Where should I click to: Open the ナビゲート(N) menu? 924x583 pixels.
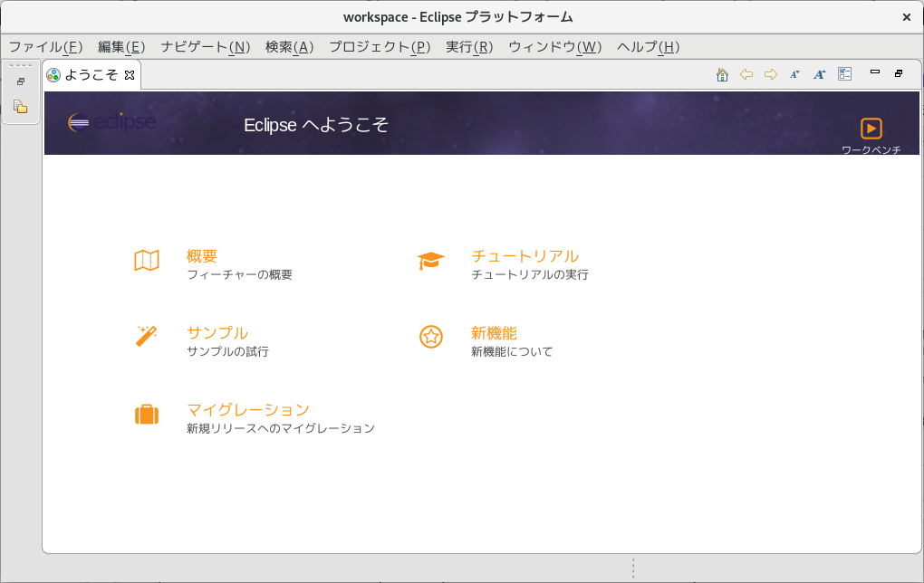click(205, 47)
